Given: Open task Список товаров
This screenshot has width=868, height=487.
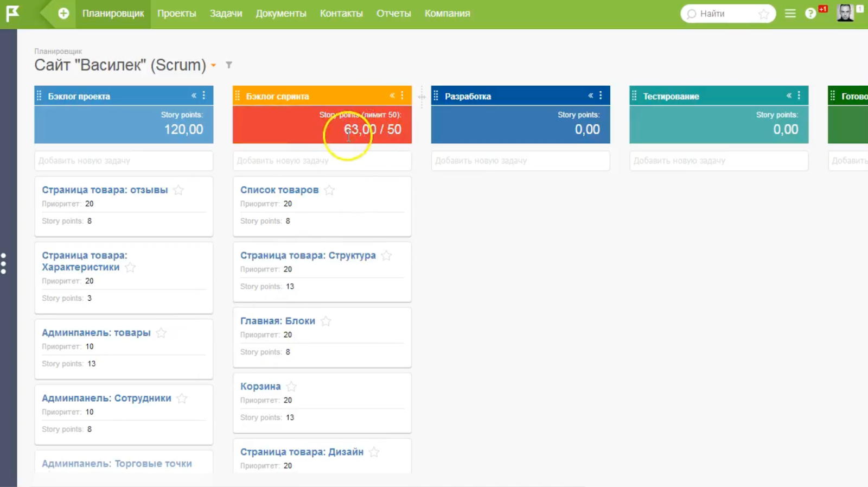Looking at the screenshot, I should coord(279,190).
